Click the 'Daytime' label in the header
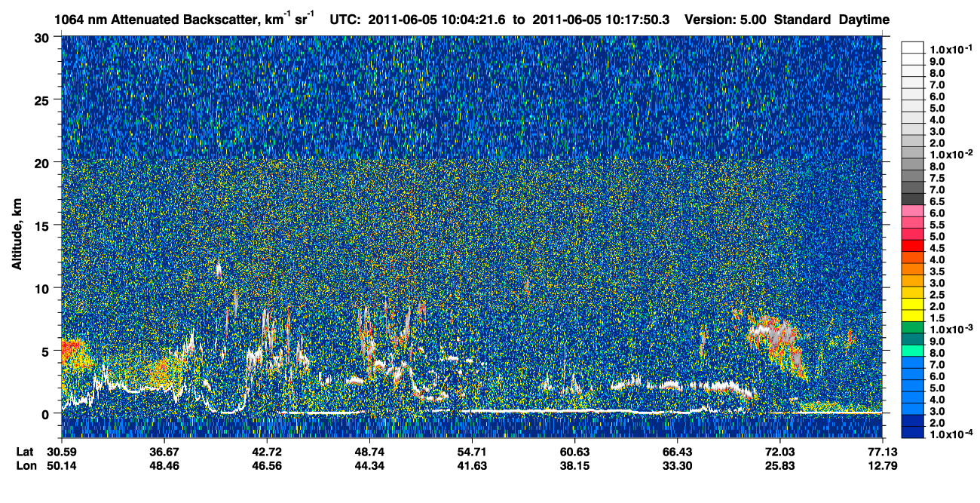 click(x=865, y=20)
